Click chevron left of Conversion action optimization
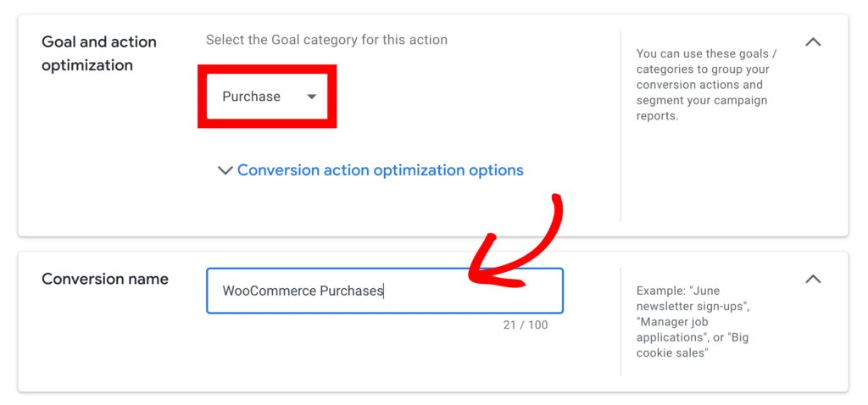The width and height of the screenshot is (868, 405). tap(225, 170)
